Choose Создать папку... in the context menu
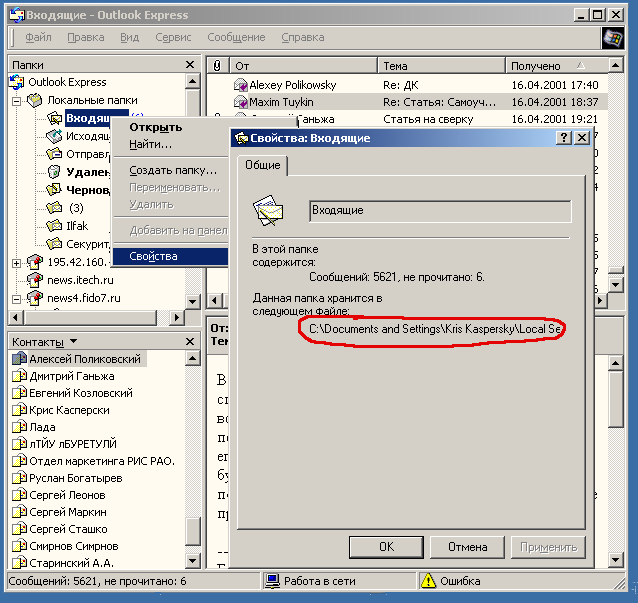The height and width of the screenshot is (603, 638). pos(173,170)
